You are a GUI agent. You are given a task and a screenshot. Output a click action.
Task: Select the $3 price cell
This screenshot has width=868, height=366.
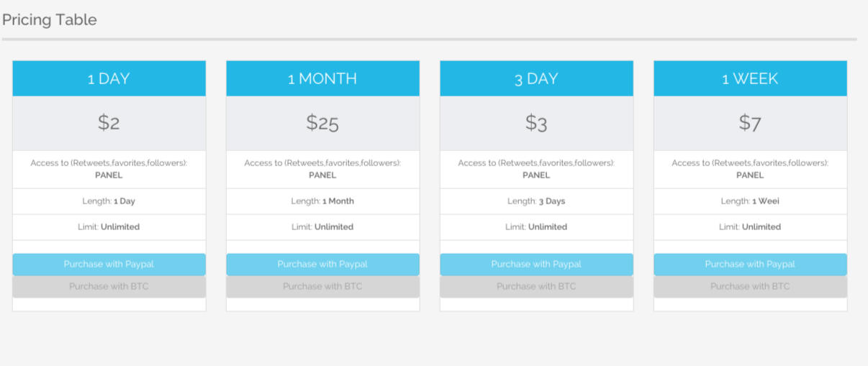click(536, 123)
